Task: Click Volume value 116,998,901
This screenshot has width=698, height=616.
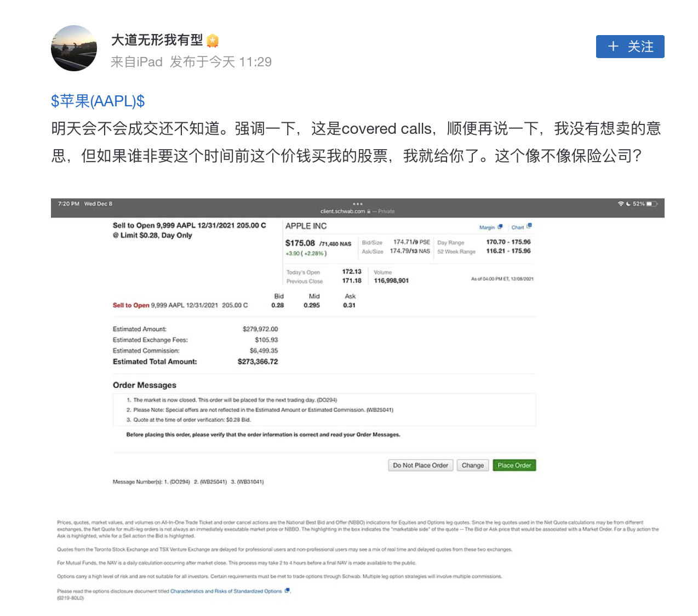Action: (391, 281)
